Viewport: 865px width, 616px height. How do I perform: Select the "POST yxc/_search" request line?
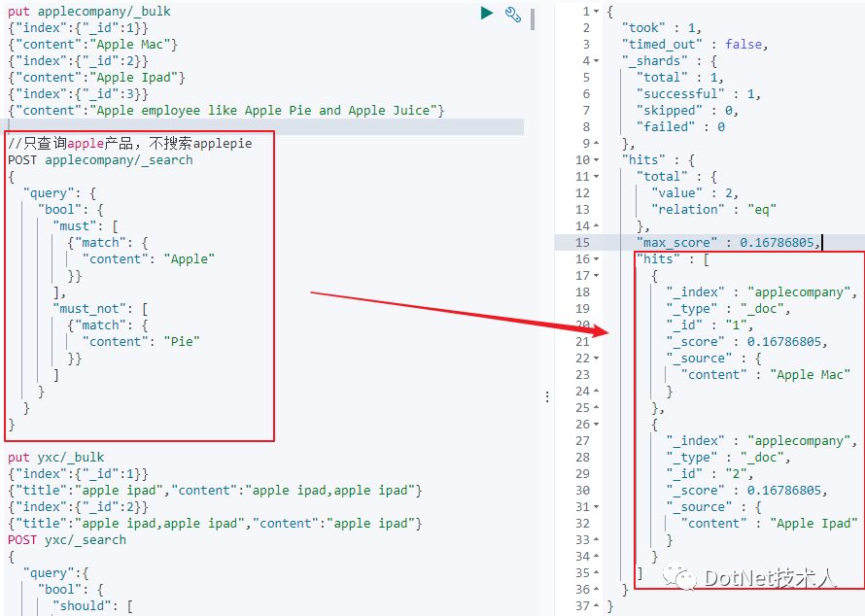(x=67, y=540)
